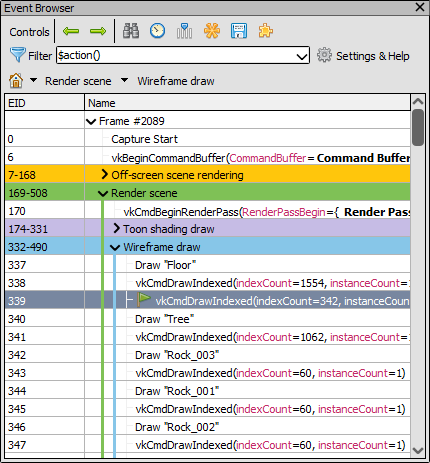Open dropdown arrow after Render scene breadcrumb
Image resolution: width=430 pixels, height=463 pixels.
click(x=124, y=80)
